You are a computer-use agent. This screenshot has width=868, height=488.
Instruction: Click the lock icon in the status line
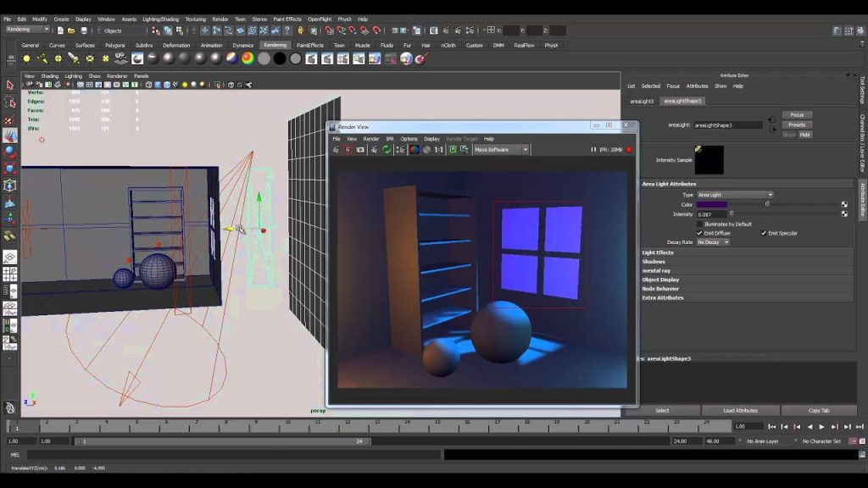click(x=301, y=30)
